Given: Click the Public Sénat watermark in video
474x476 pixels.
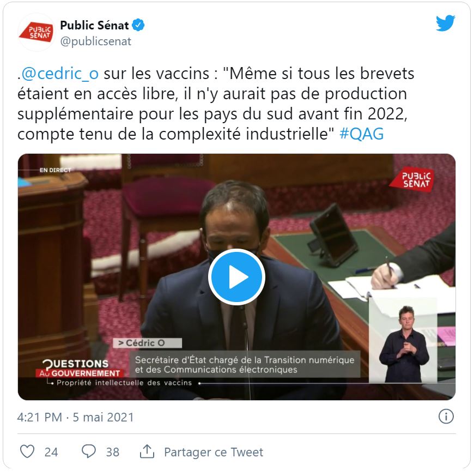Looking at the screenshot, I should pos(412,179).
